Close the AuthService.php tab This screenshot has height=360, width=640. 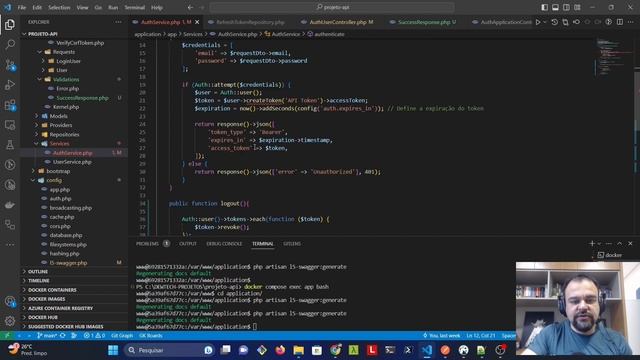click(197, 22)
